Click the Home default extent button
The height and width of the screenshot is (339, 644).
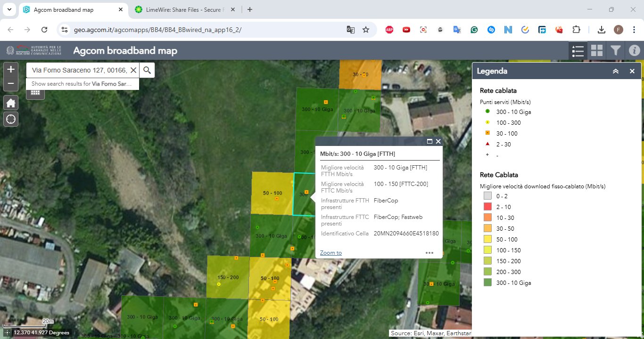11,103
